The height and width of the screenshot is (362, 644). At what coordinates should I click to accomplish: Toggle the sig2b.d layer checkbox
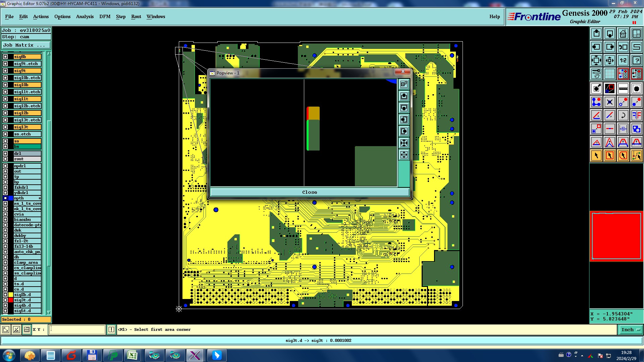coord(5,295)
